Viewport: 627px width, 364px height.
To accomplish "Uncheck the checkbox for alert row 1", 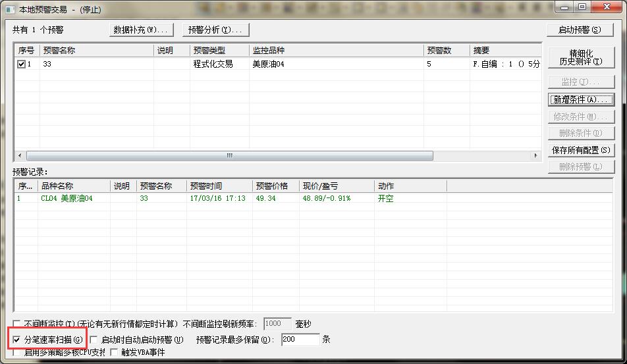I will [22, 65].
